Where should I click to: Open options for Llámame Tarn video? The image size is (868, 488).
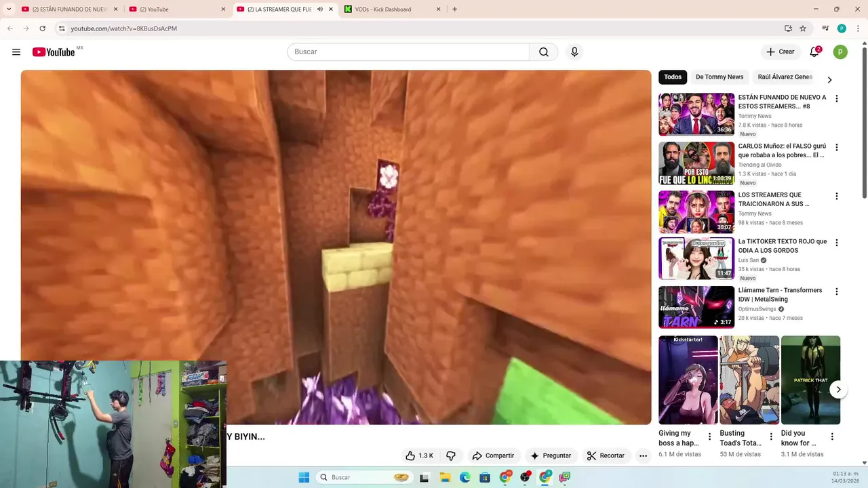836,291
